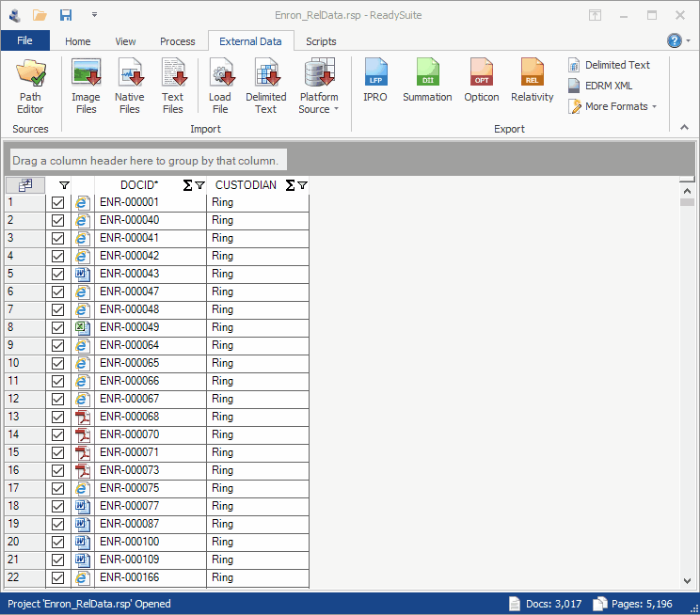The height and width of the screenshot is (615, 700).
Task: Toggle the checkbox for ENR-000066
Action: pyautogui.click(x=57, y=381)
